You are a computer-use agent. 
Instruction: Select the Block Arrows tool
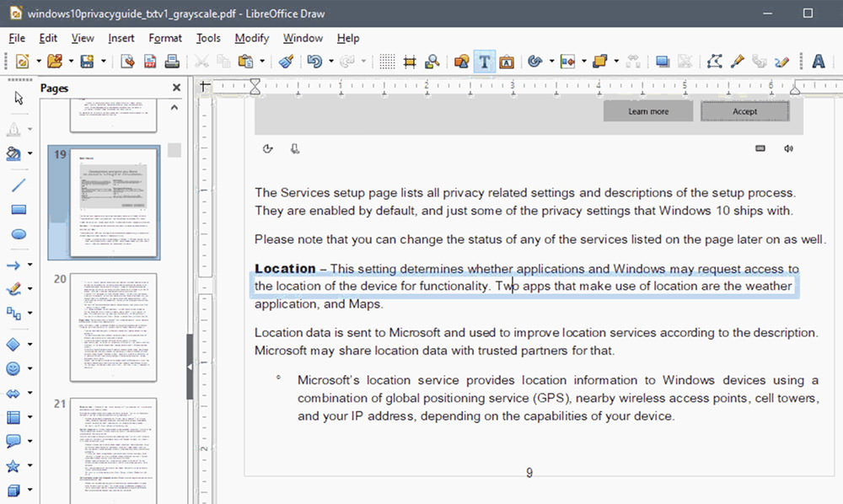[13, 393]
